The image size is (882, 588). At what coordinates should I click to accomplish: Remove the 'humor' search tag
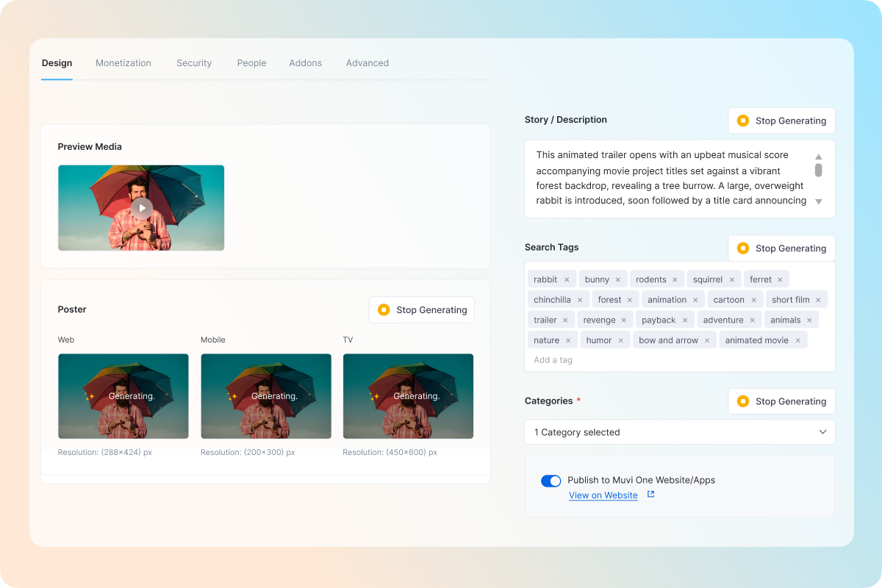coord(620,340)
